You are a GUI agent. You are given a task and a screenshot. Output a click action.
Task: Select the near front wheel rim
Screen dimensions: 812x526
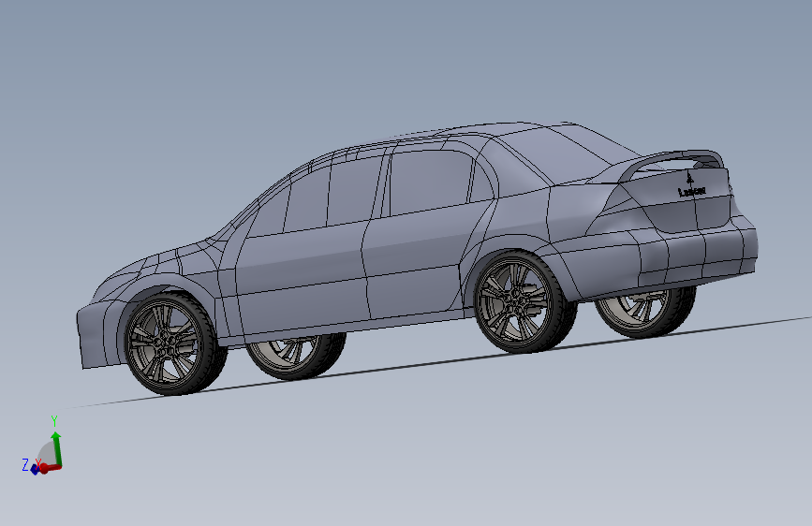[x=163, y=343]
